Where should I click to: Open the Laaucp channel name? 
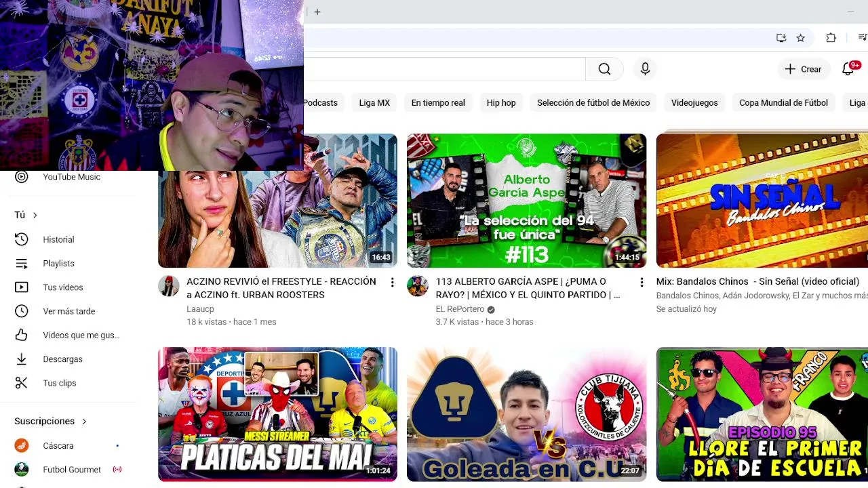pyautogui.click(x=200, y=309)
